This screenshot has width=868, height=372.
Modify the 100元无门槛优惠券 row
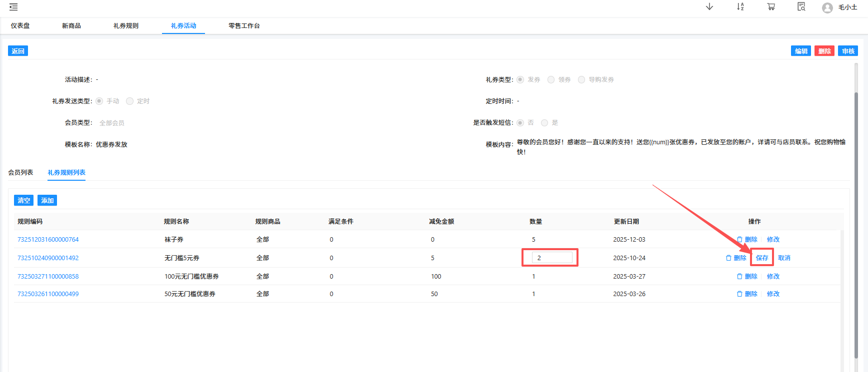click(773, 277)
